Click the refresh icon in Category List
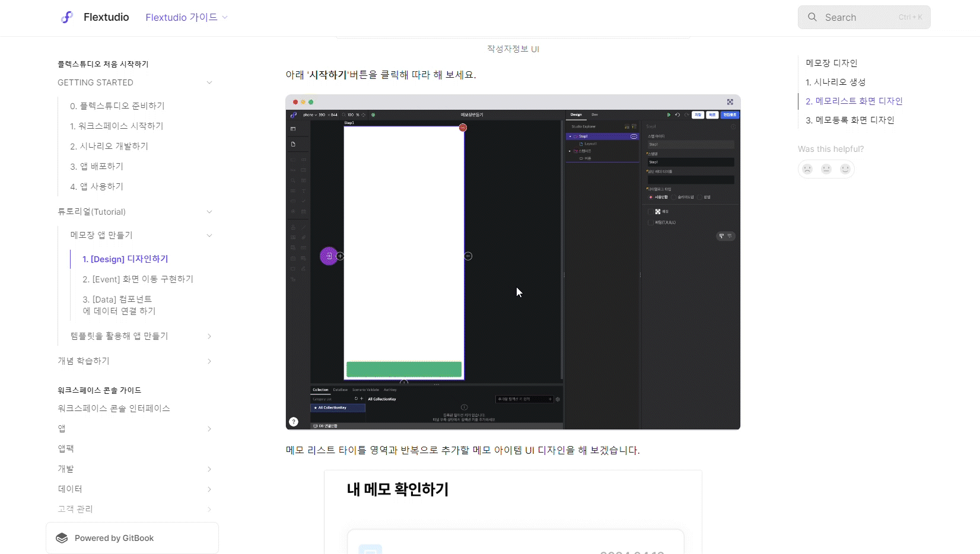Image resolution: width=980 pixels, height=554 pixels. pyautogui.click(x=356, y=399)
